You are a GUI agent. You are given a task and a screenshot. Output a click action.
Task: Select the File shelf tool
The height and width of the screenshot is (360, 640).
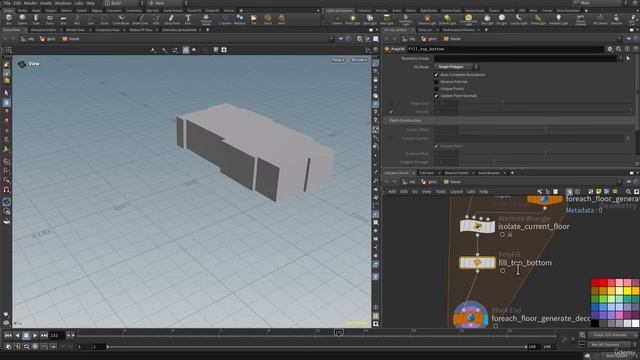coord(253,19)
